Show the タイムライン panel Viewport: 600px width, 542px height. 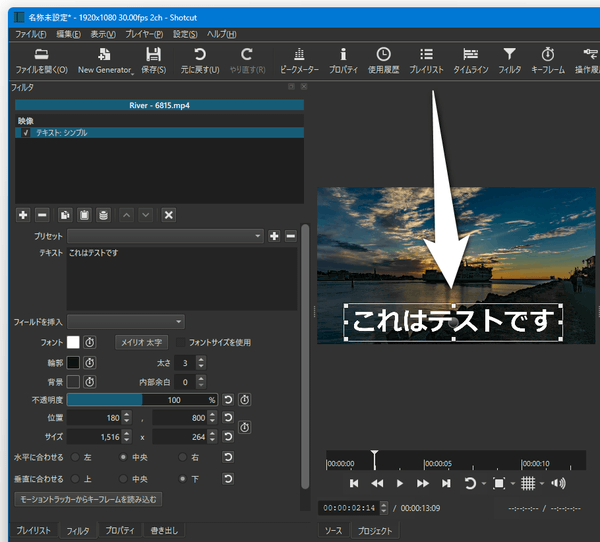pos(470,61)
